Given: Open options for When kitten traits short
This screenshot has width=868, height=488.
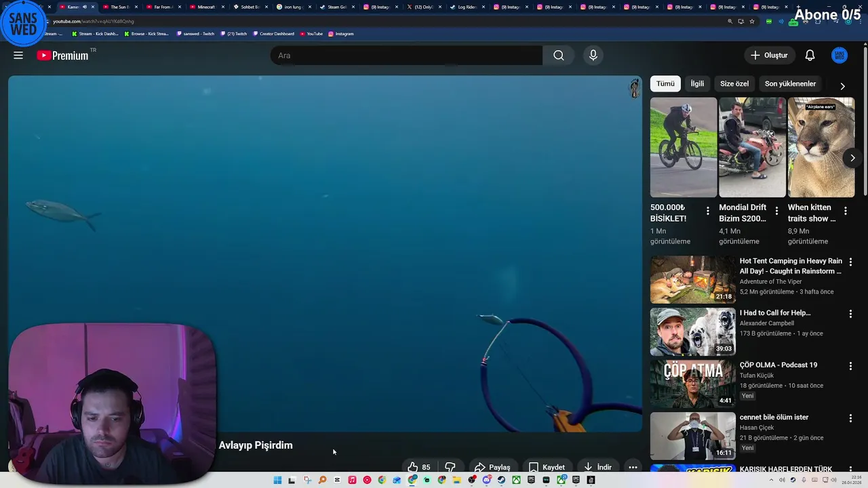Looking at the screenshot, I should tap(845, 211).
